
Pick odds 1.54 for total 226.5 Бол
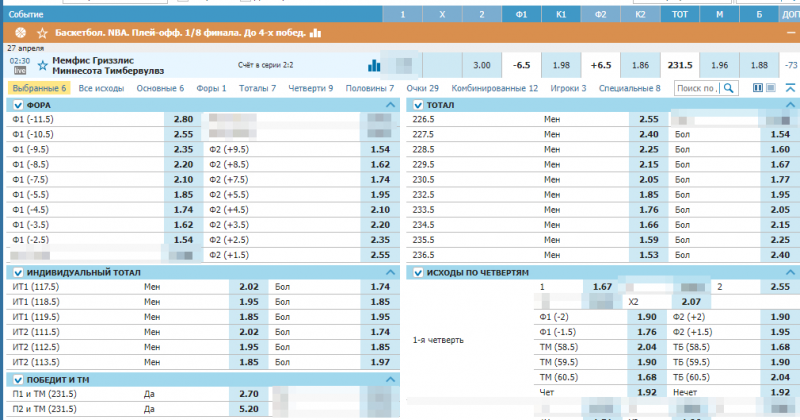point(780,133)
